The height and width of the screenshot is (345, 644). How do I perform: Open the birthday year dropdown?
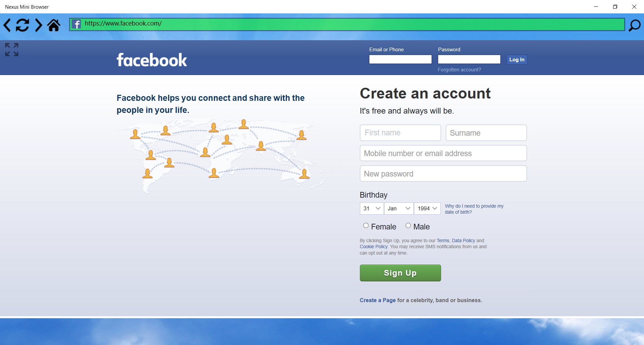pyautogui.click(x=427, y=208)
